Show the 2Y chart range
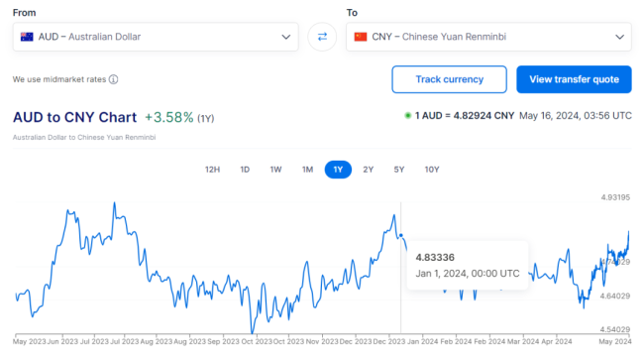644x361 pixels. [x=369, y=170]
